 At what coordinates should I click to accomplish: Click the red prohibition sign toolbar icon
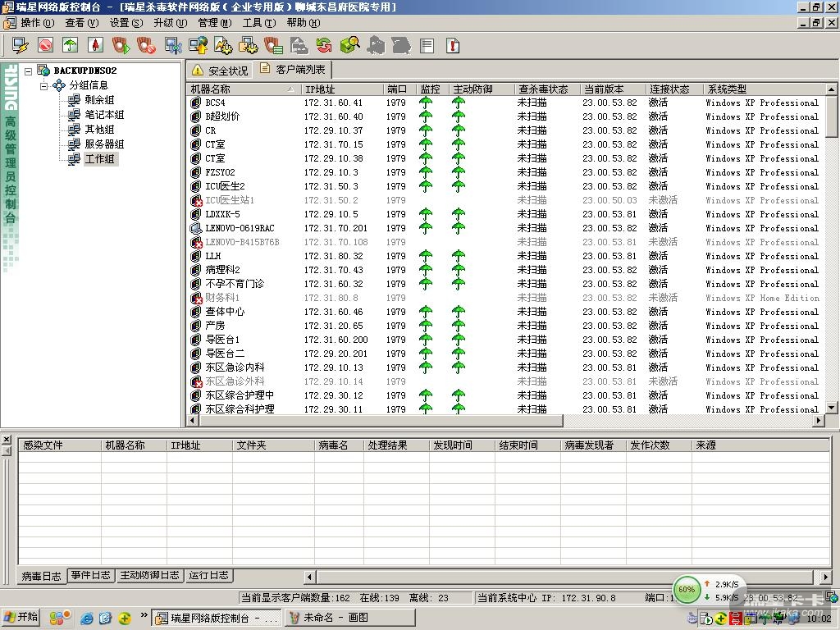point(46,46)
